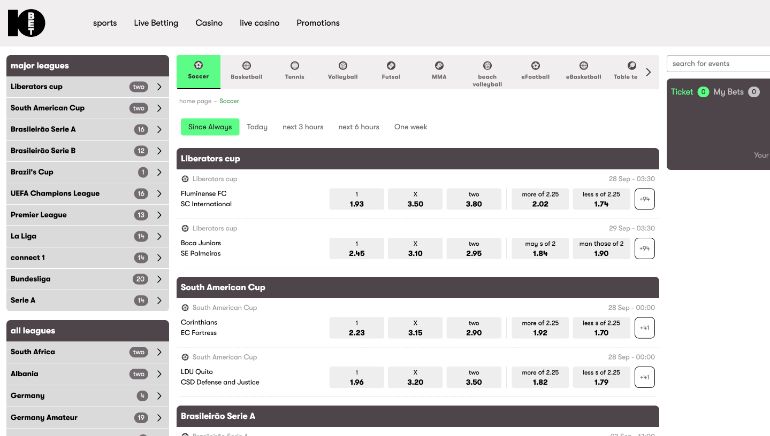
Task: Bet 3.50 draw for Fluminense match
Action: 415,199
